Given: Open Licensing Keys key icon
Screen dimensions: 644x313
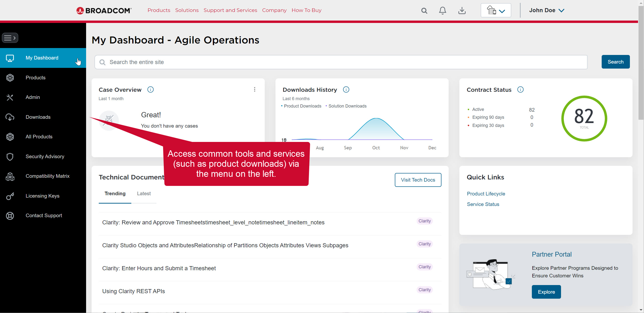Looking at the screenshot, I should coord(10,196).
